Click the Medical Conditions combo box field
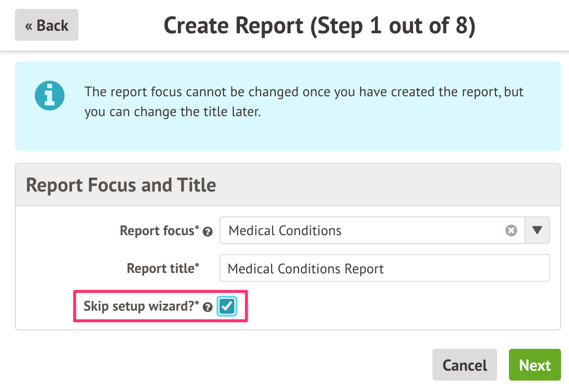569x392 pixels. coord(362,231)
